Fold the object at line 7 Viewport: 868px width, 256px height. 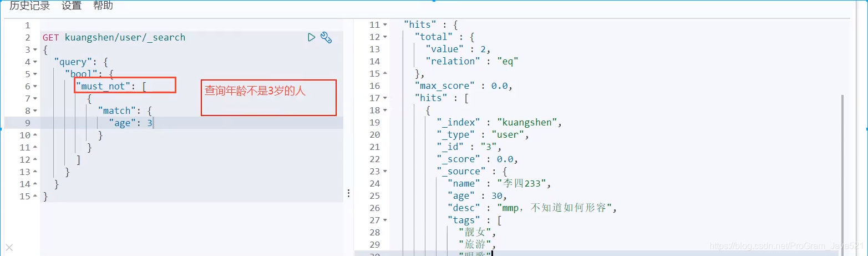(35, 99)
